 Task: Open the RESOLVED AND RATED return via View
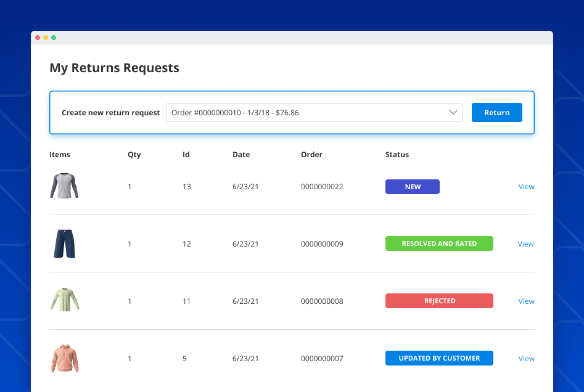pos(525,243)
